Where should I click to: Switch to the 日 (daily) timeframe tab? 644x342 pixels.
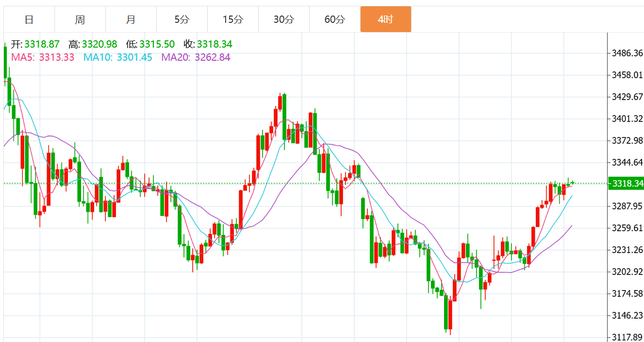29,19
